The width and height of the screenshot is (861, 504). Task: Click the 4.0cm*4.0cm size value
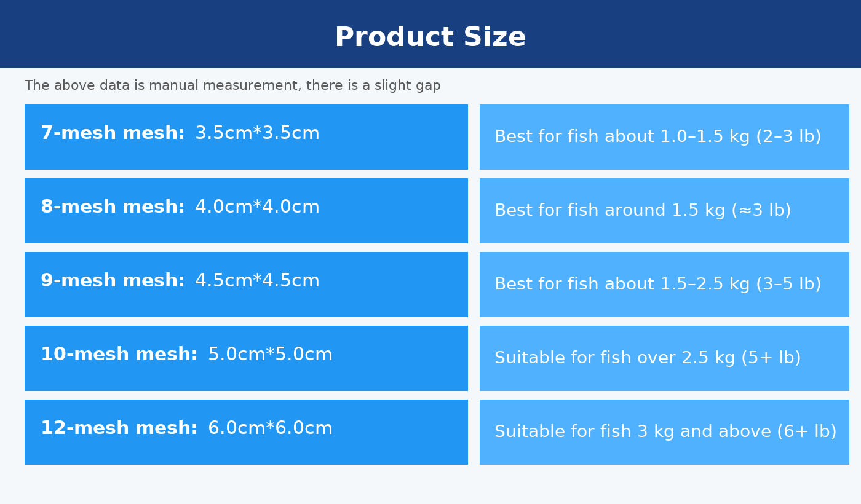257,208
